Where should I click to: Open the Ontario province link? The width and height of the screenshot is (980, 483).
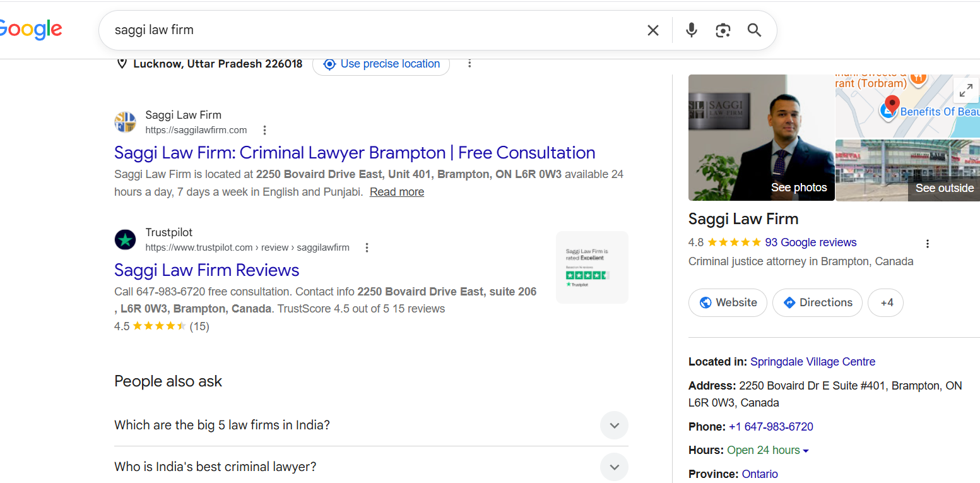click(x=760, y=474)
